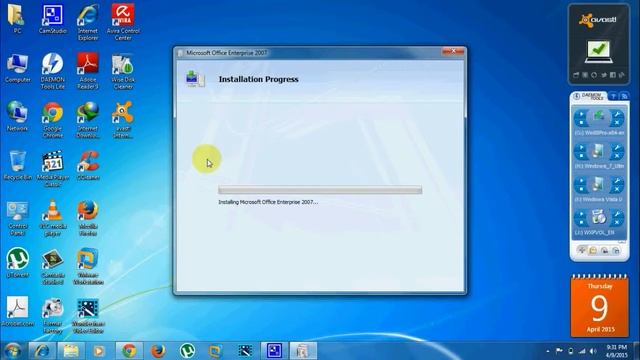Image resolution: width=640 pixels, height=360 pixels.
Task: Open Help in DAEMON Tools gadget
Action: pyautogui.click(x=613, y=96)
